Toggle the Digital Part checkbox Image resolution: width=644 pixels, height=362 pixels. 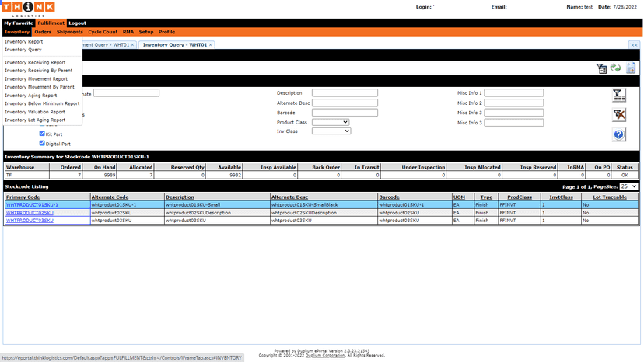click(42, 143)
